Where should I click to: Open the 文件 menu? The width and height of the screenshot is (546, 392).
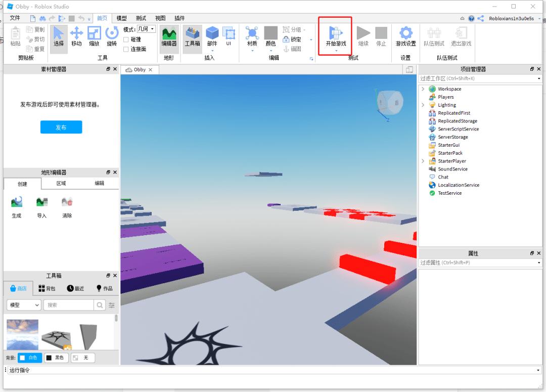coord(15,18)
